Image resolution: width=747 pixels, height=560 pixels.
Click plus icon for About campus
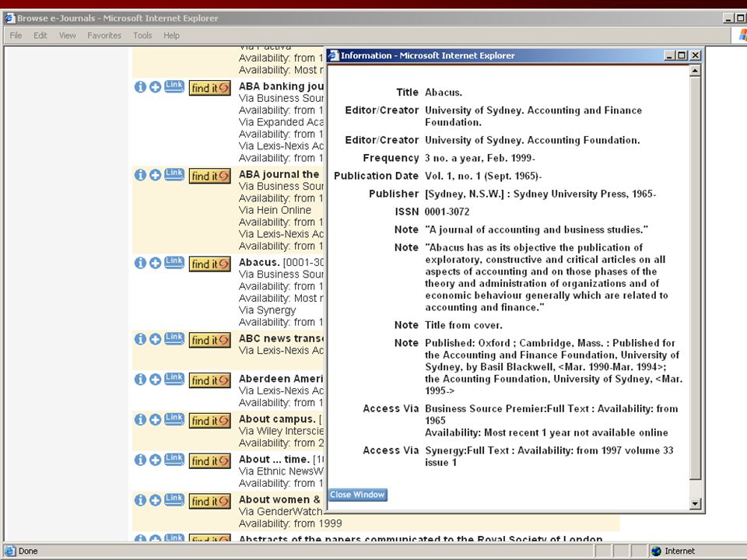(156, 419)
